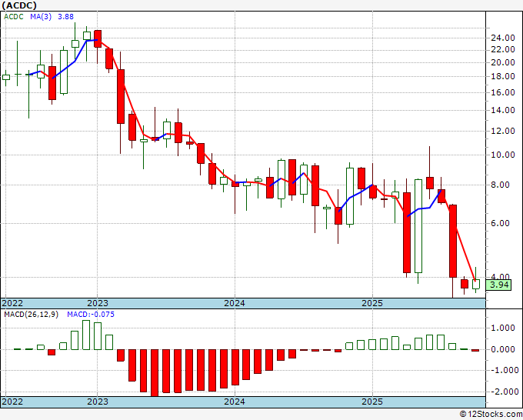523x420 pixels.
Task: Click the 2022 label on price chart axis
Action: coord(12,303)
